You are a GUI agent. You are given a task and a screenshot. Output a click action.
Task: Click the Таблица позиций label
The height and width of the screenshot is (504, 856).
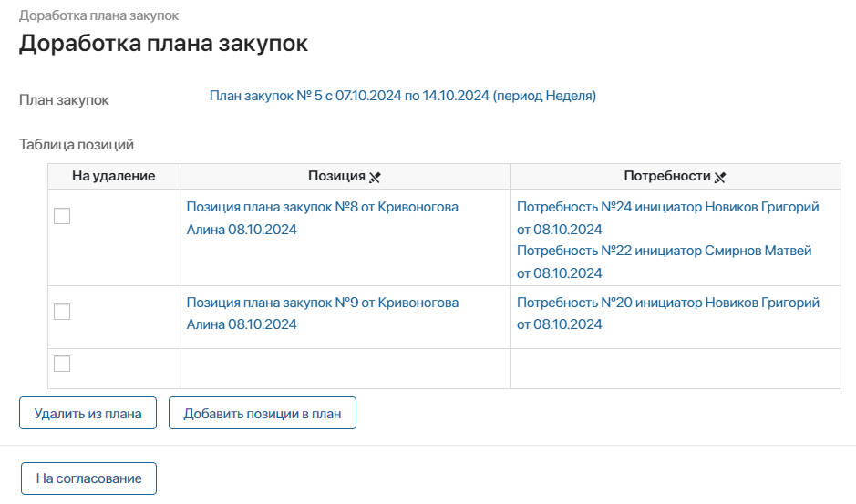tap(77, 145)
